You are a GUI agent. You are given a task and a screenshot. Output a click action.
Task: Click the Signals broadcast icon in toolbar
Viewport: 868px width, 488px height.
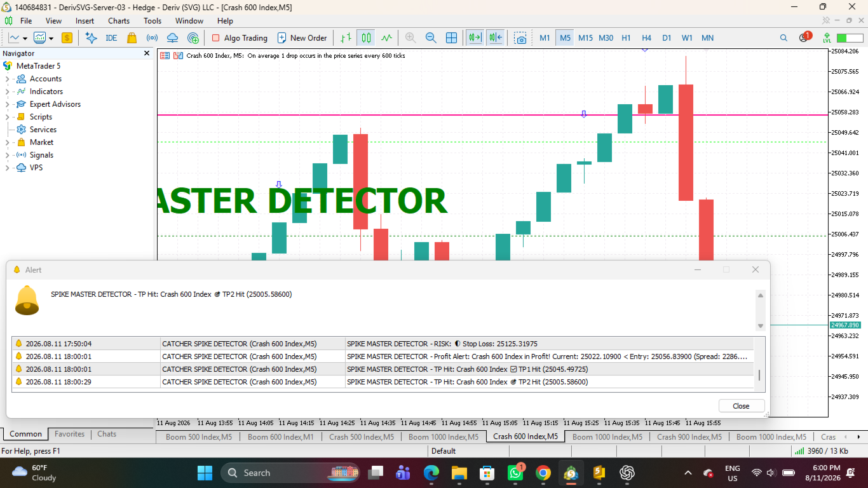(x=152, y=38)
